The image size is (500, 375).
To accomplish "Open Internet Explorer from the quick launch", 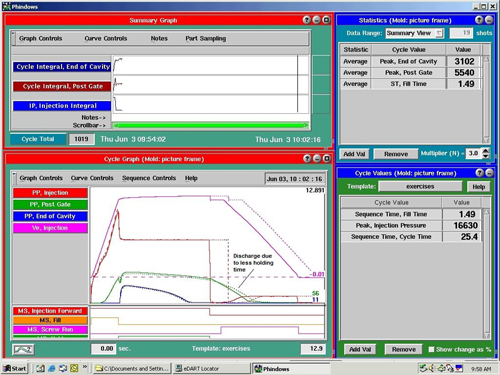I will 52,368.
